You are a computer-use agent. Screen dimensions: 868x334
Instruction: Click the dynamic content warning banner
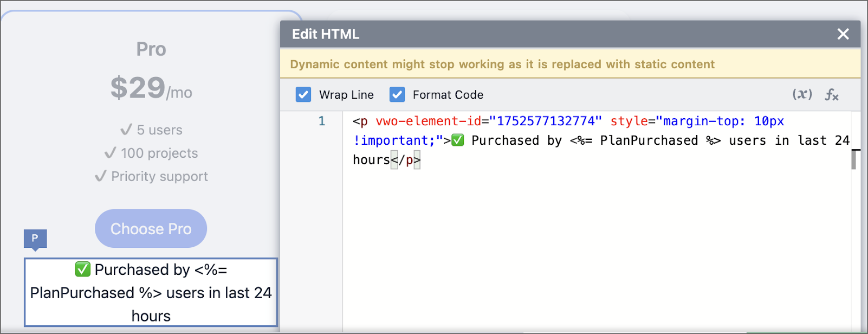coord(570,64)
